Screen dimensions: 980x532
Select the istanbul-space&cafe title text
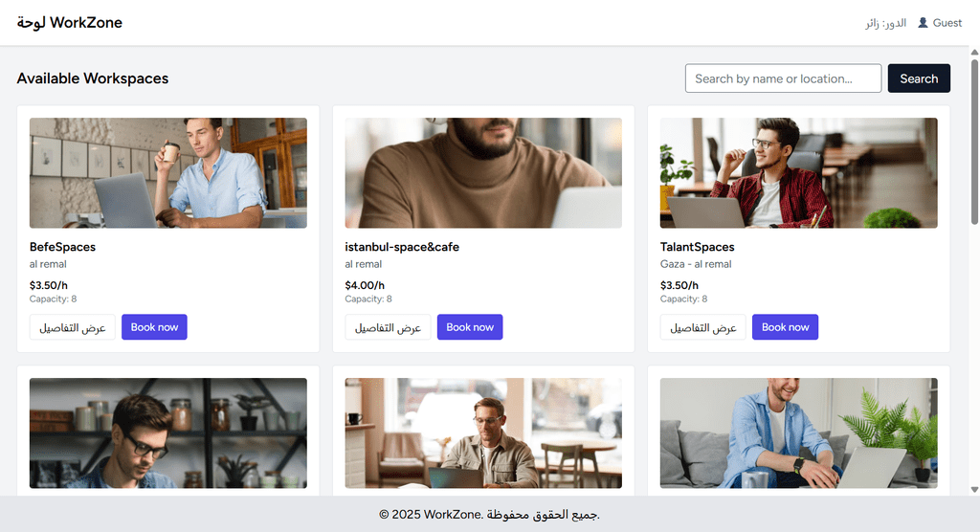[402, 247]
